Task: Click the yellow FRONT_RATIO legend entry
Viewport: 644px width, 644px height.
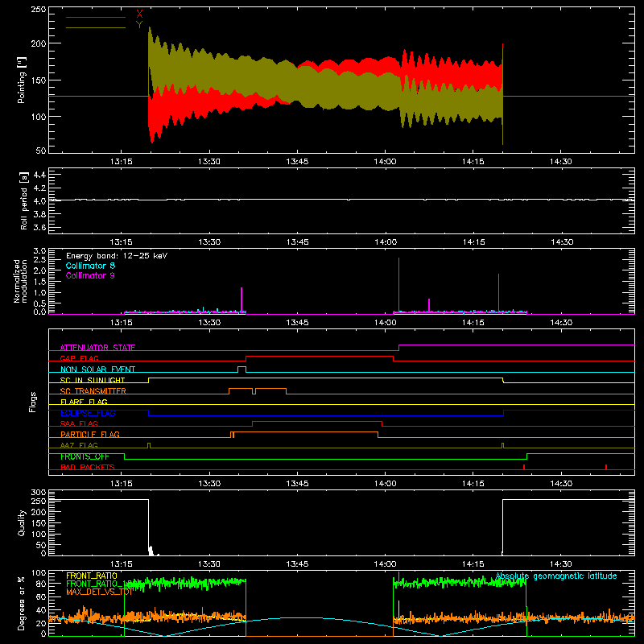Action: tap(92, 576)
